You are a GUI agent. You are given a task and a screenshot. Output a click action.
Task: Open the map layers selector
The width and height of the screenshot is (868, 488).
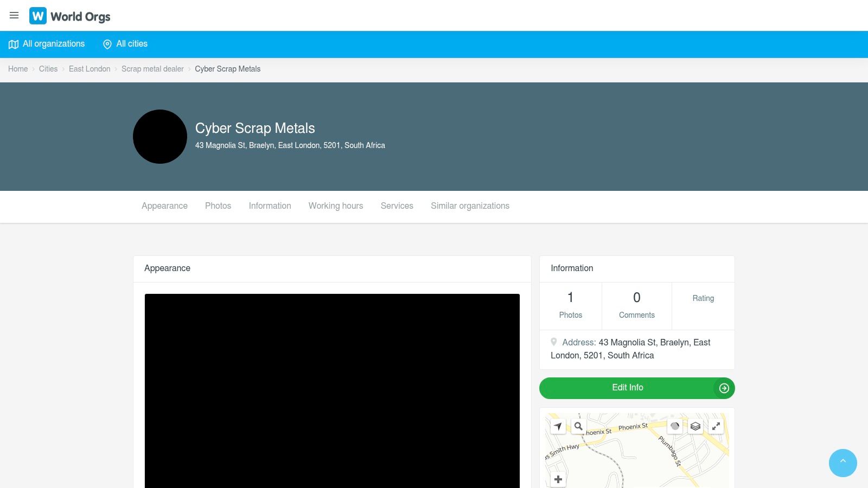tap(695, 426)
